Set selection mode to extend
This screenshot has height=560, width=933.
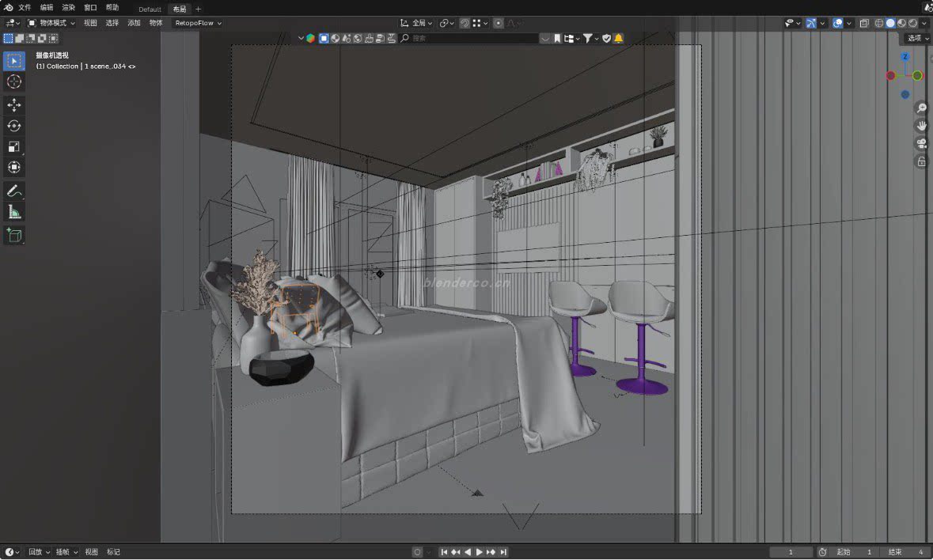point(20,38)
